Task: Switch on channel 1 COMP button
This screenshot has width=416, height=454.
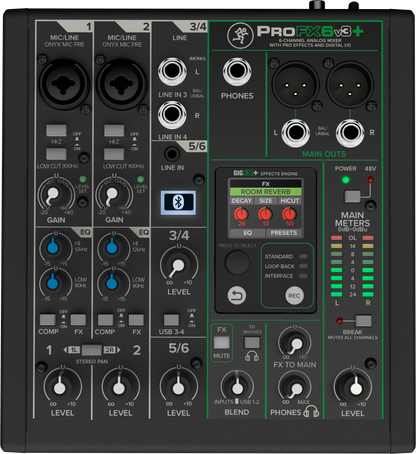Action: pos(48,320)
